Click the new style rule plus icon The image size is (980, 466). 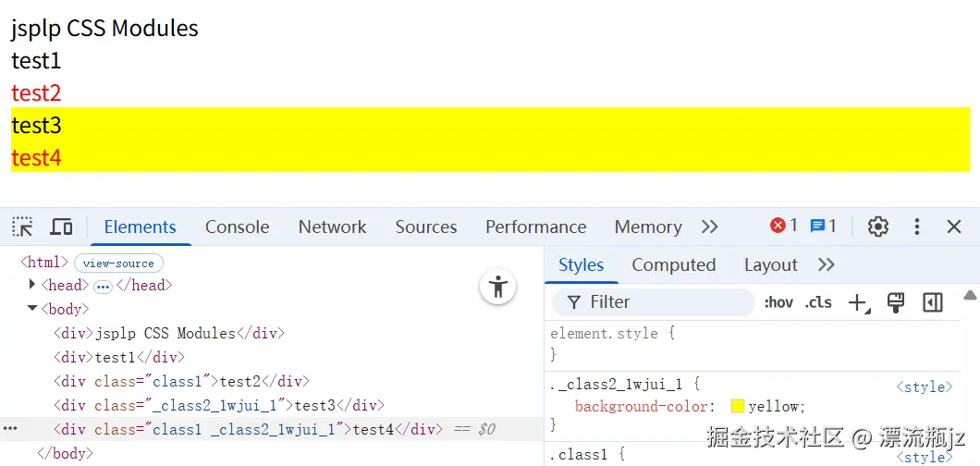coord(858,302)
